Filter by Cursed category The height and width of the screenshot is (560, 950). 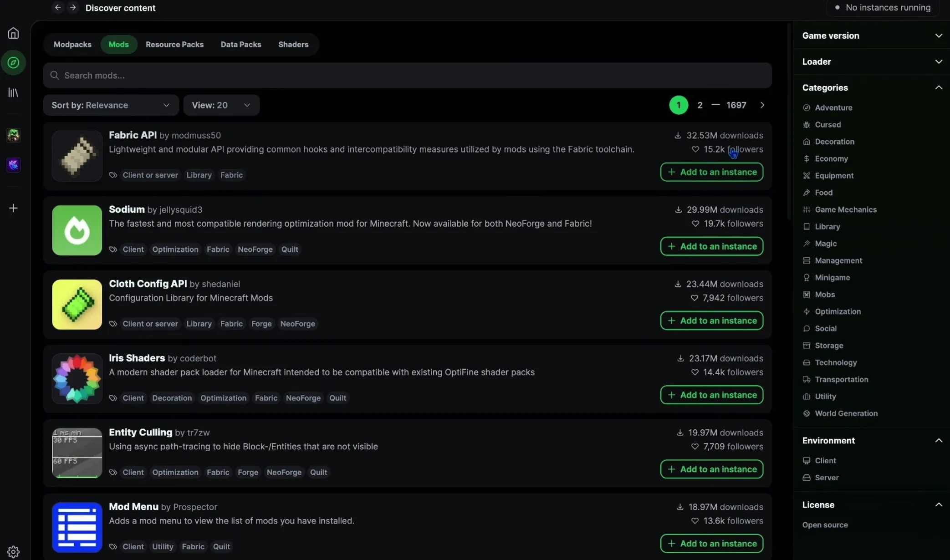tap(822, 125)
